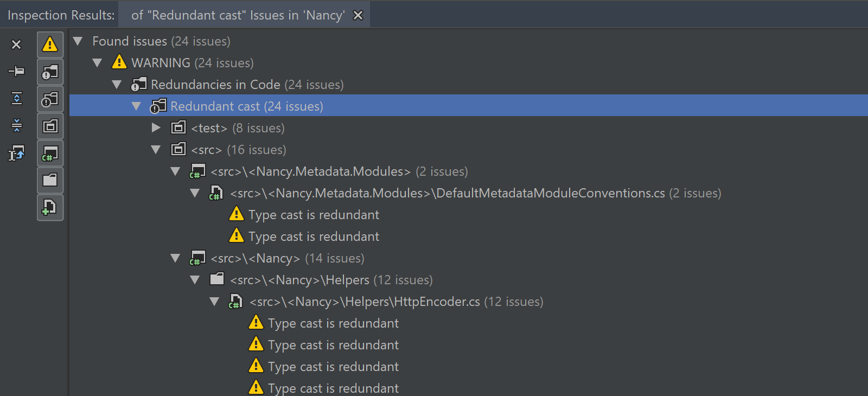Select <src>\<Nancy.Metadata.Modules> (2 issues) row
The image size is (868, 396).
coord(469,171)
